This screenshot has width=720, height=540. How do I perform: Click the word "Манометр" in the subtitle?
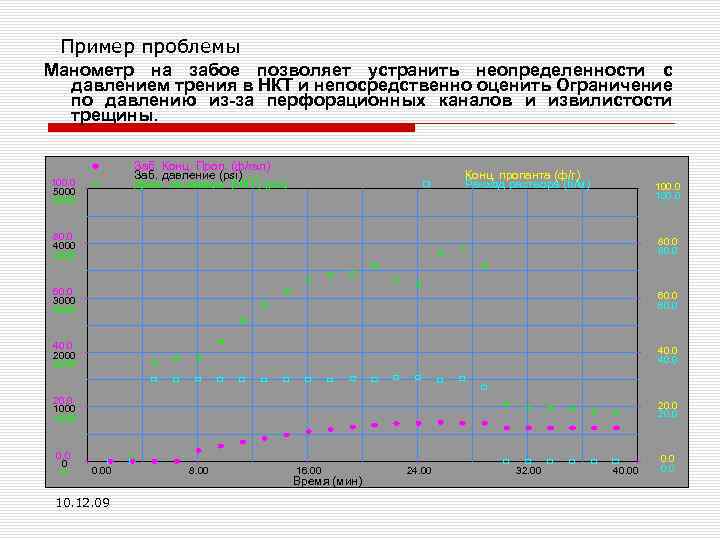(x=90, y=70)
